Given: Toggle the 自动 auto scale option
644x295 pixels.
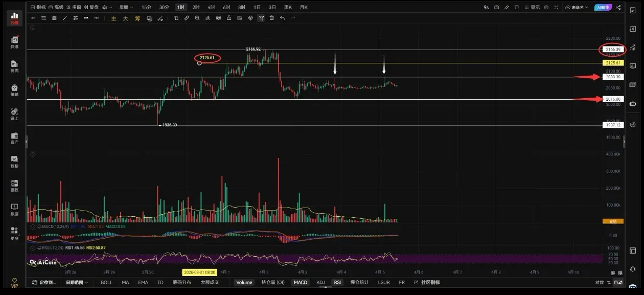Looking at the screenshot, I should 618,282.
